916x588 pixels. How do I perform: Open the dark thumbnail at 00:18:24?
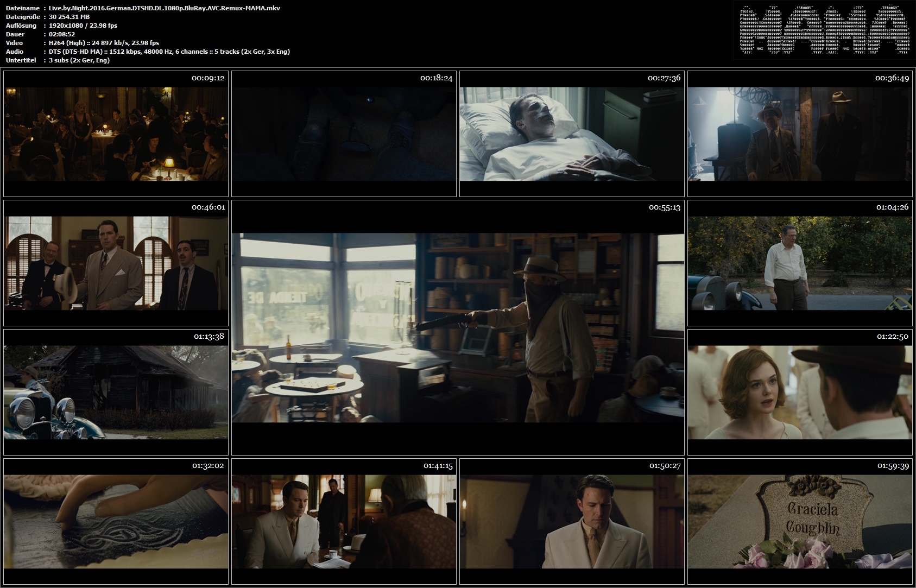(x=344, y=134)
